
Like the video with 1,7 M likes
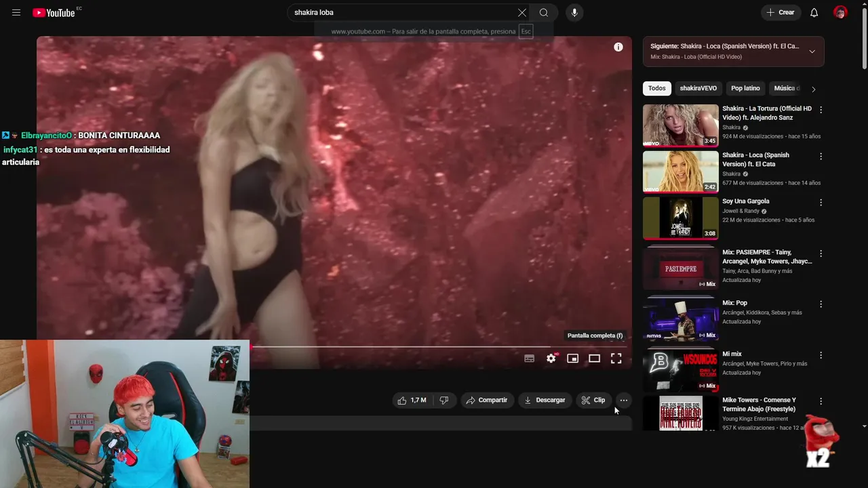tap(412, 401)
